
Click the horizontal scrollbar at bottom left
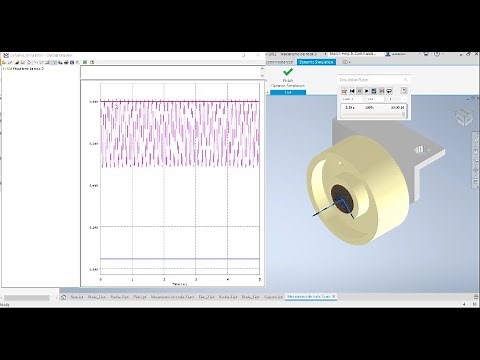(x=27, y=298)
